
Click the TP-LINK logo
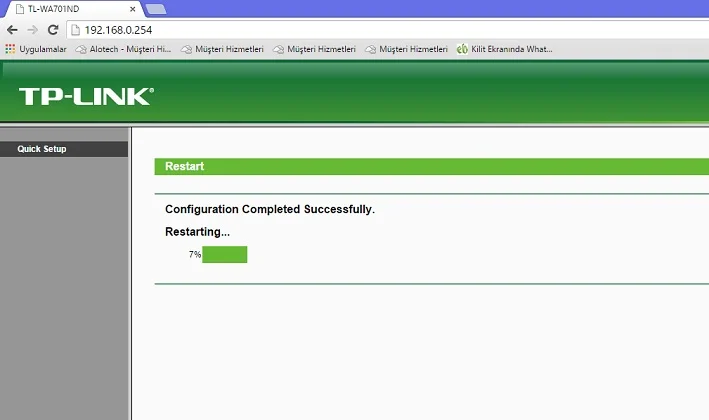click(86, 96)
